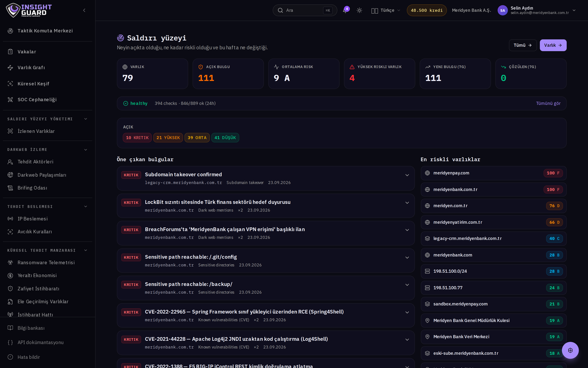The width and height of the screenshot is (588, 368).
Task: Click the IP Beslemesi signal icon
Action: pos(10,219)
